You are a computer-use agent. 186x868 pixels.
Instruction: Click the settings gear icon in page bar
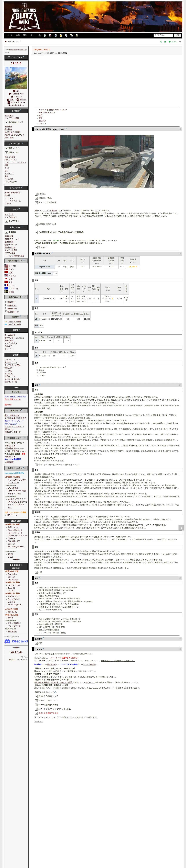pyautogui.click(x=180, y=42)
